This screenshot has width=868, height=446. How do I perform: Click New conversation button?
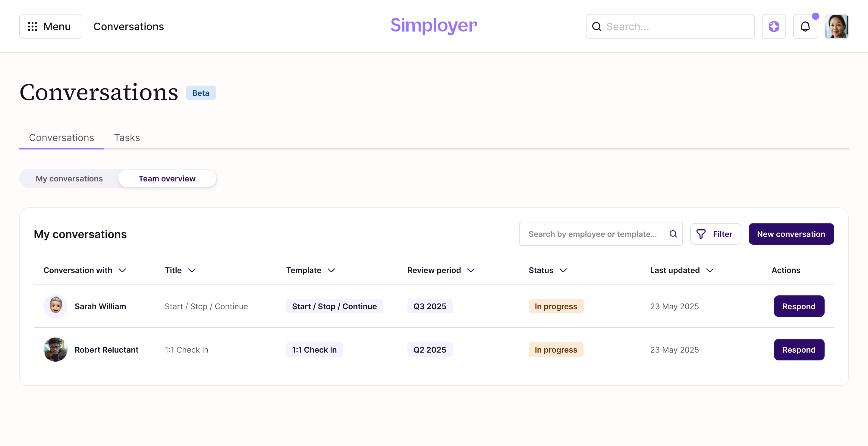(791, 234)
